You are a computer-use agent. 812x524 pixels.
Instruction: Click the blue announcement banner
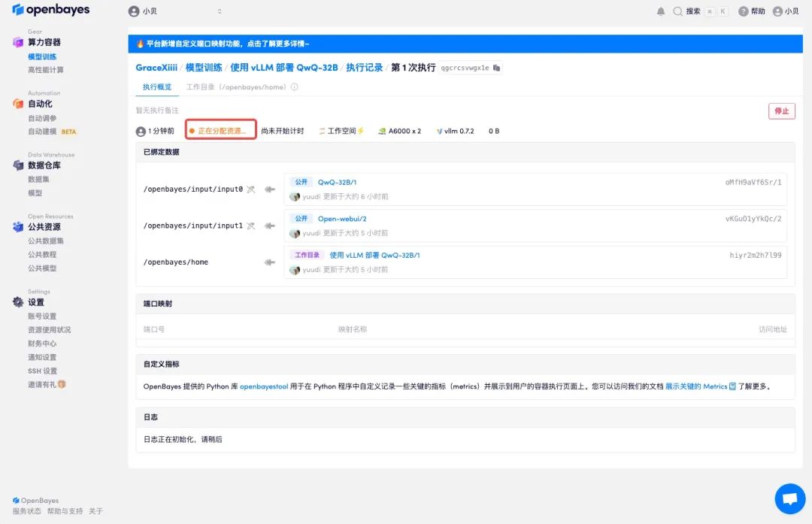point(465,44)
